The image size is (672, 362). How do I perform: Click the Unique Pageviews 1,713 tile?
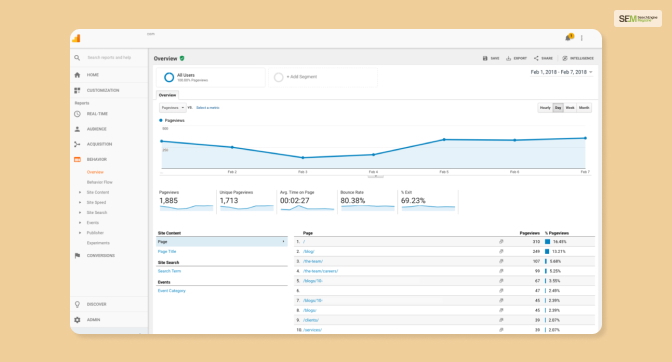[x=246, y=202]
